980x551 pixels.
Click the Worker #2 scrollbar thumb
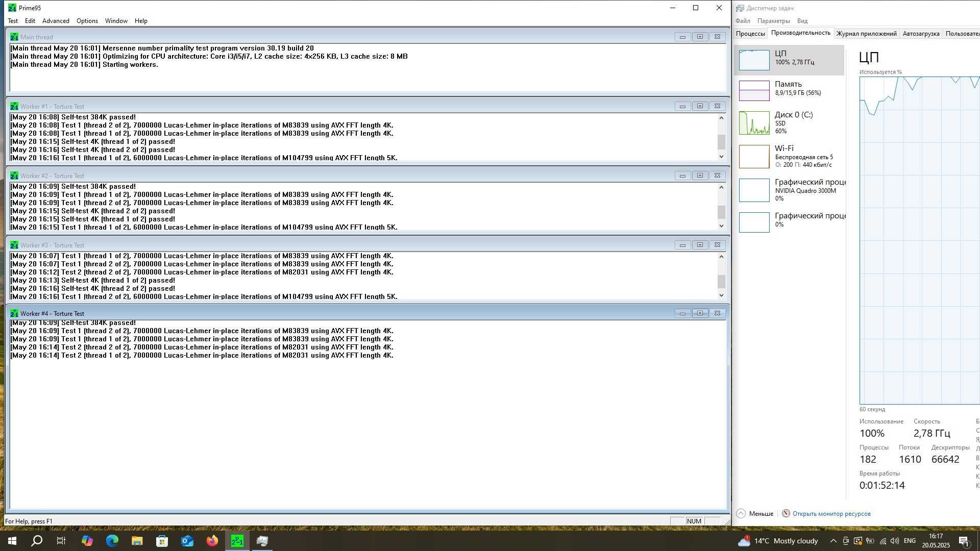click(x=721, y=212)
